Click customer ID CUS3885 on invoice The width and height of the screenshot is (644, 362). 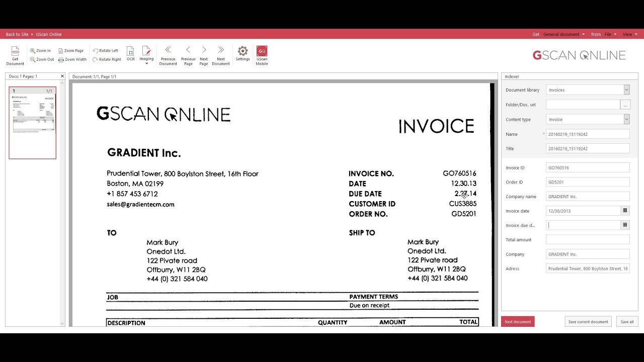click(x=463, y=204)
